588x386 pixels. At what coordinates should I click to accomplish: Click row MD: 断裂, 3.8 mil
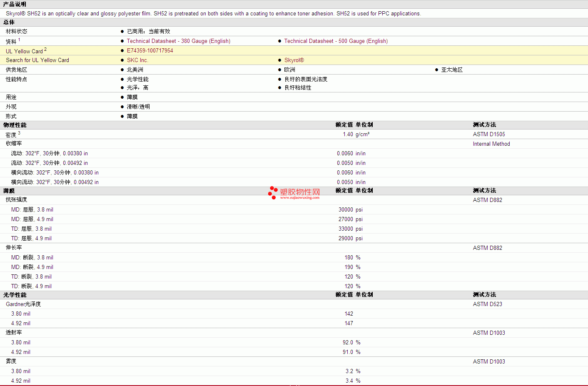pyautogui.click(x=294, y=257)
